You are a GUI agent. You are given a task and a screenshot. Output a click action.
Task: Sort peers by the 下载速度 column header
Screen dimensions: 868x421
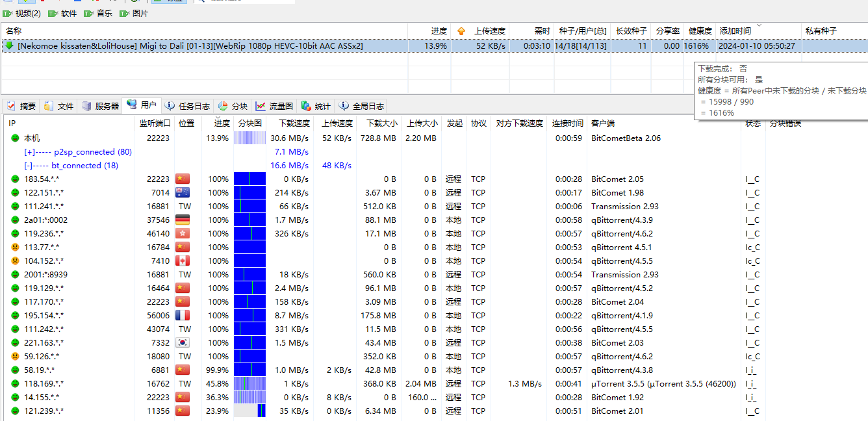pyautogui.click(x=289, y=123)
